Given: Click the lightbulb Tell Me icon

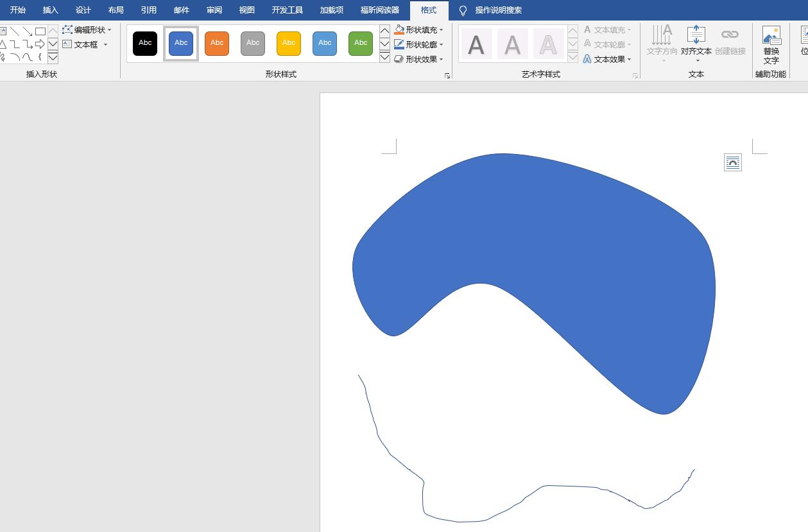Looking at the screenshot, I should click(463, 10).
